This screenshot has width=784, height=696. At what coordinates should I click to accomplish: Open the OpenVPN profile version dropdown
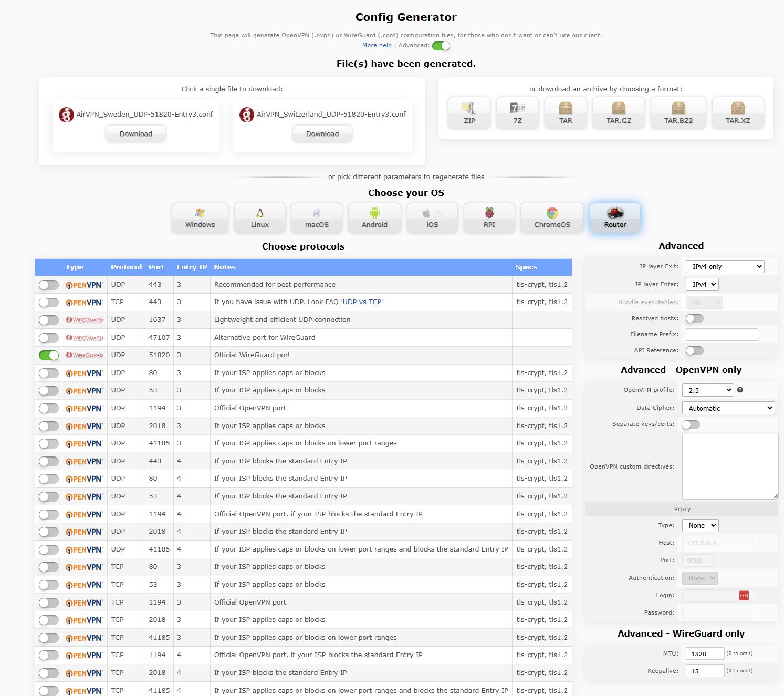[x=707, y=390]
